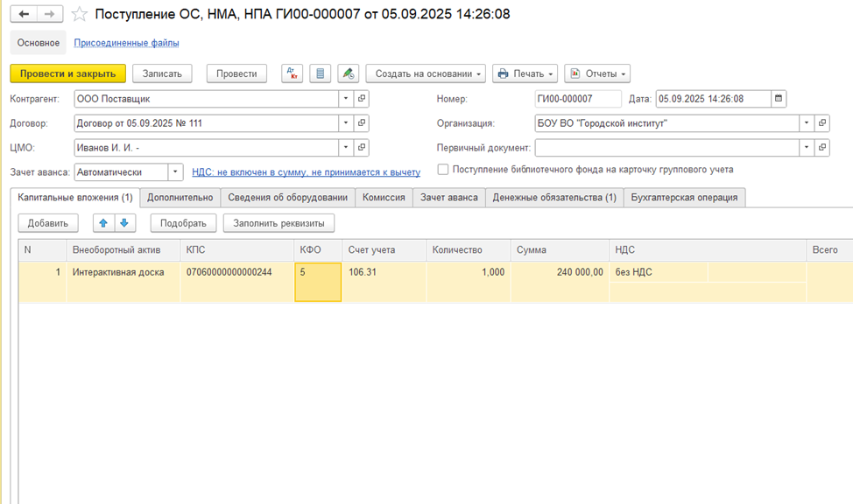Viewport: 853px width, 504px height.
Task: Click the ЦМО field Иванов И. И.
Action: [x=206, y=147]
